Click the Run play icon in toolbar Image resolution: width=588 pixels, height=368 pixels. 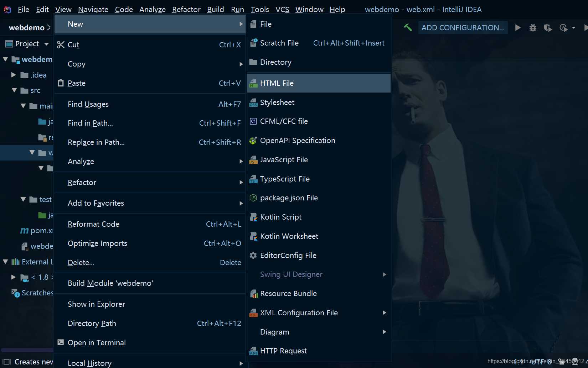518,27
